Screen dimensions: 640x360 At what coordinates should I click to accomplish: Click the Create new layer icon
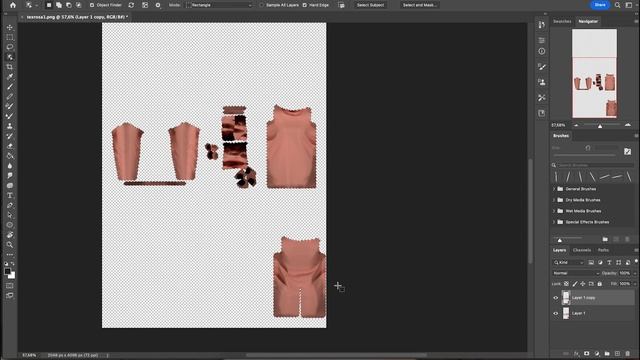click(x=617, y=353)
